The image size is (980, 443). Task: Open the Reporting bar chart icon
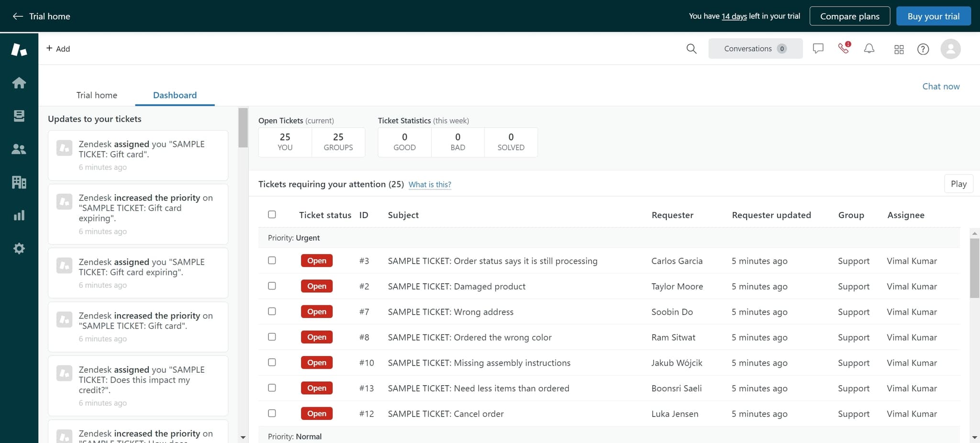(x=19, y=215)
